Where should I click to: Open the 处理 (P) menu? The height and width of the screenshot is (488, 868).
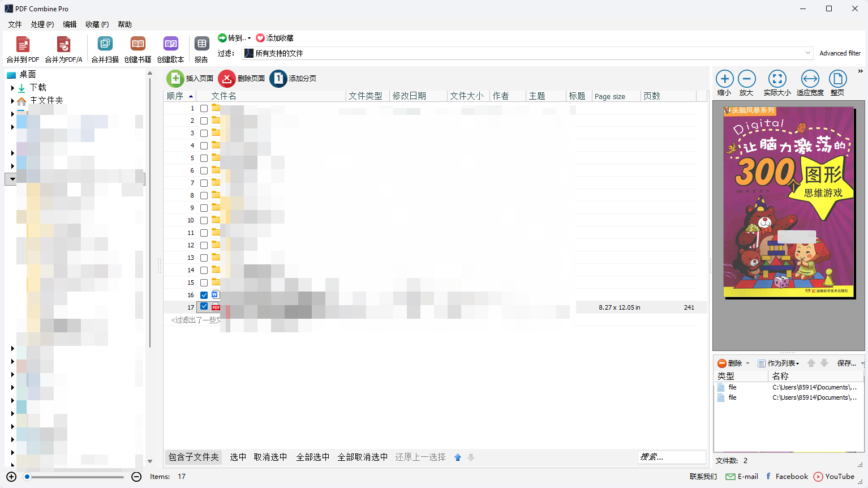pyautogui.click(x=42, y=24)
